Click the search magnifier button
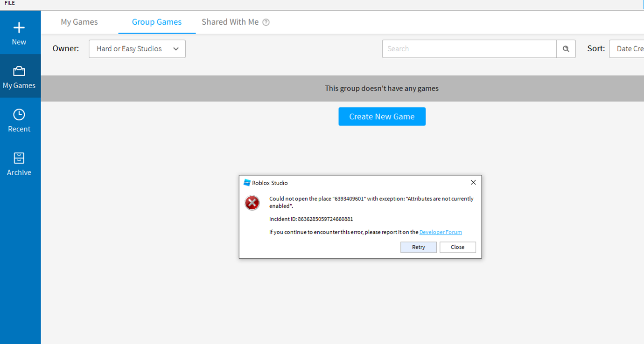 (566, 49)
